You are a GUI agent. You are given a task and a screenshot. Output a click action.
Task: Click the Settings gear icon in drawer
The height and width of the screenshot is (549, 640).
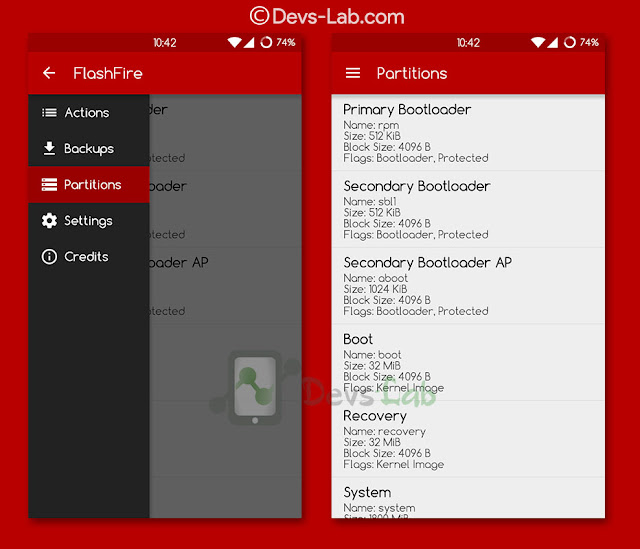tap(49, 220)
